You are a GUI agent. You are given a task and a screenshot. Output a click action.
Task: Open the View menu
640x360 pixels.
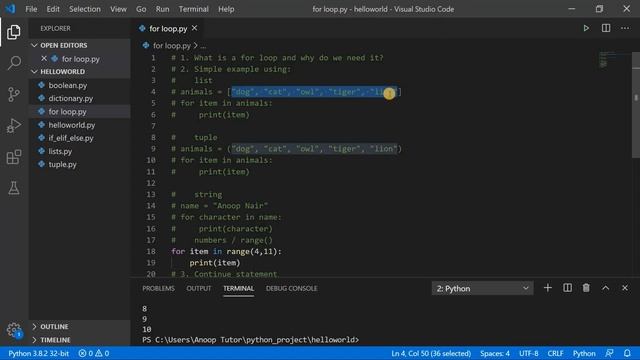118,9
